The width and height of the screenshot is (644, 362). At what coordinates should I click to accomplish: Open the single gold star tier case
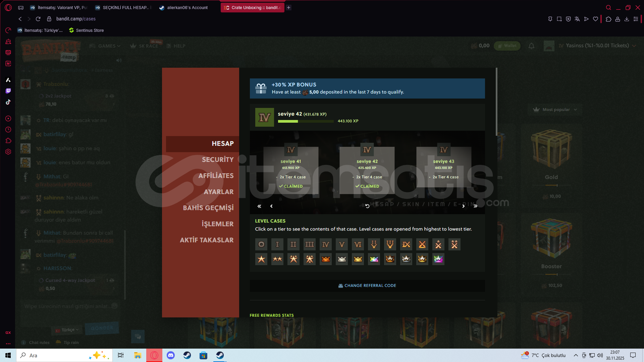[x=261, y=259]
